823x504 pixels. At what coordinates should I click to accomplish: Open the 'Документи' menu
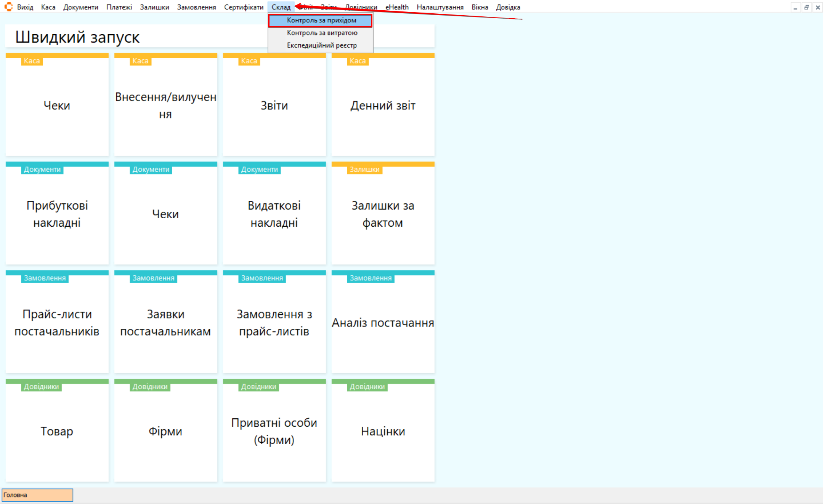click(x=80, y=7)
